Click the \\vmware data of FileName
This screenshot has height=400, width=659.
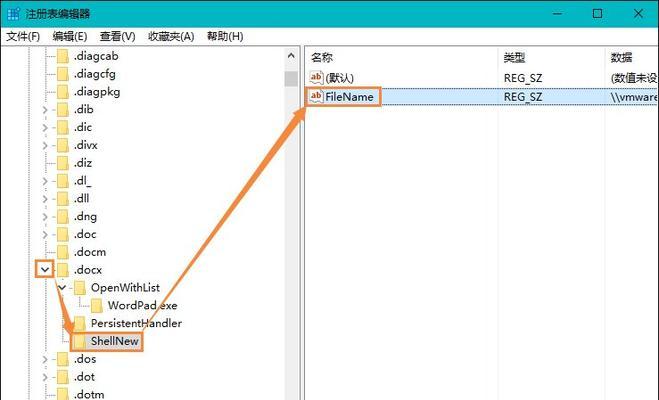click(634, 97)
